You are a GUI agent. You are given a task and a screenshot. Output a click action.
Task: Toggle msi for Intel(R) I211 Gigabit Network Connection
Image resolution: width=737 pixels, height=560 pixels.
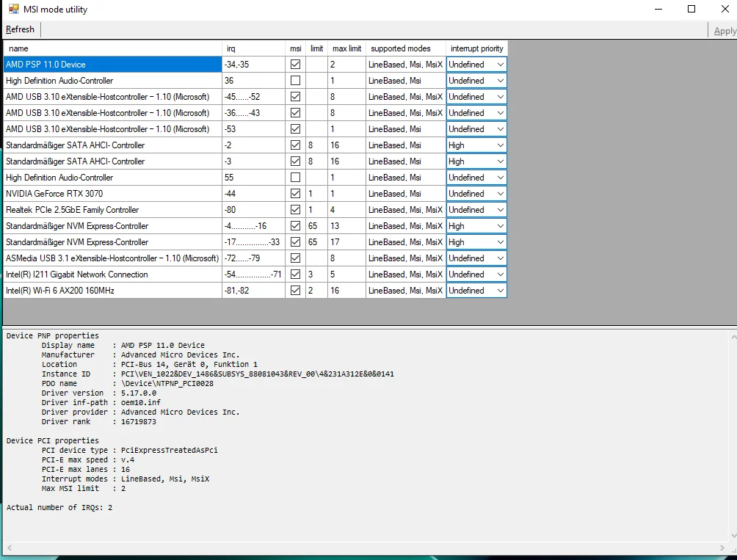295,274
